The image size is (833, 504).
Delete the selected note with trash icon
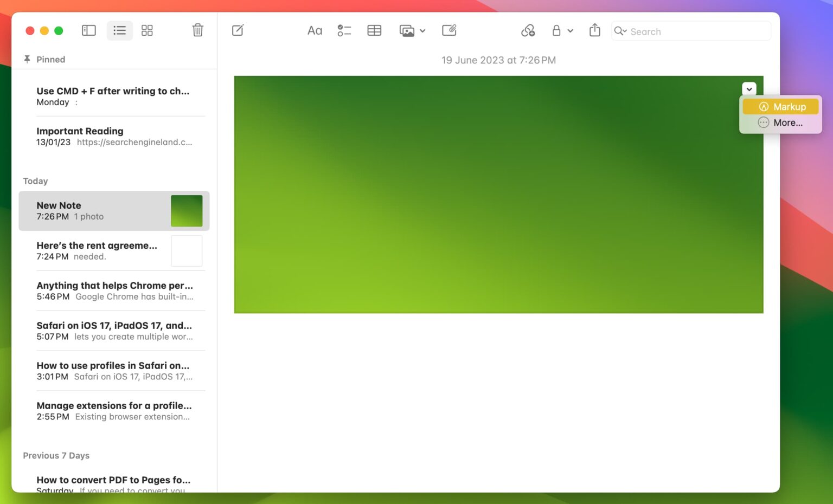pos(198,30)
